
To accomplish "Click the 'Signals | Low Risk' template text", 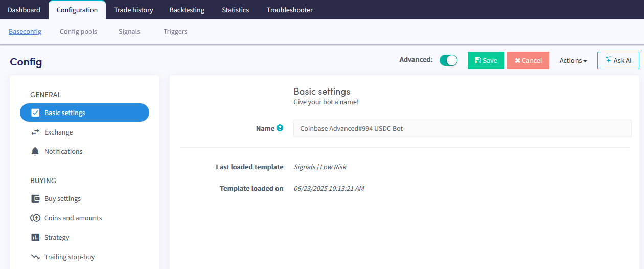I will coord(320,167).
